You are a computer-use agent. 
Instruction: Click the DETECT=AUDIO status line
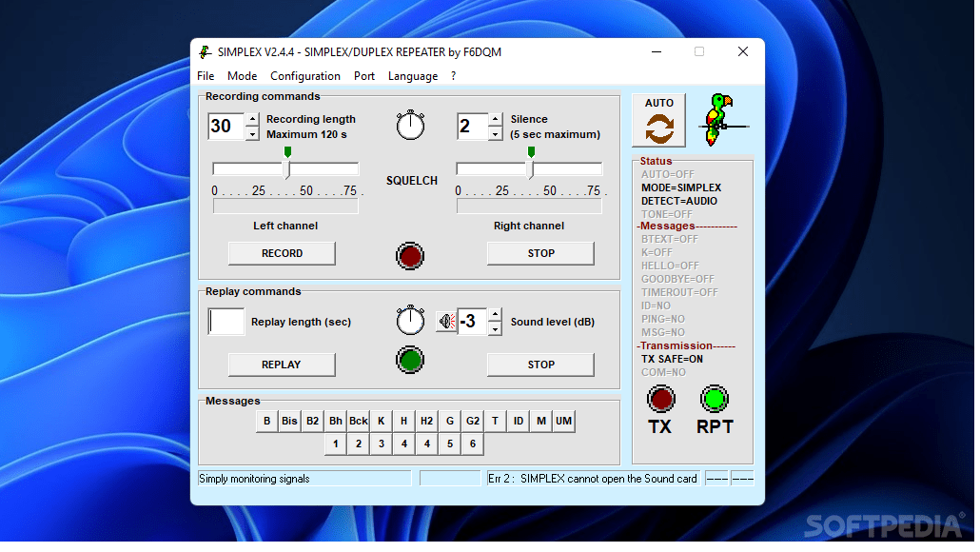coord(679,202)
